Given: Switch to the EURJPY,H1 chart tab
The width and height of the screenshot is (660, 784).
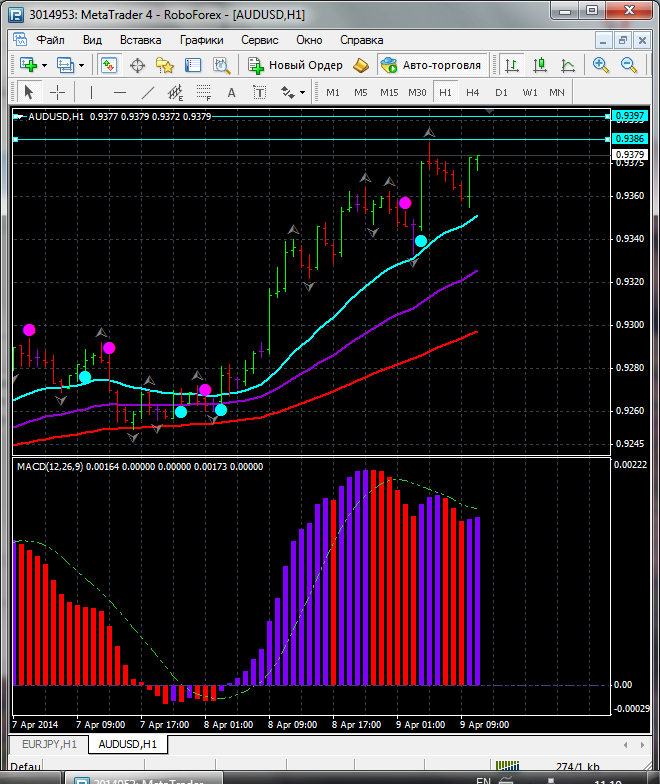Looking at the screenshot, I should [48, 745].
